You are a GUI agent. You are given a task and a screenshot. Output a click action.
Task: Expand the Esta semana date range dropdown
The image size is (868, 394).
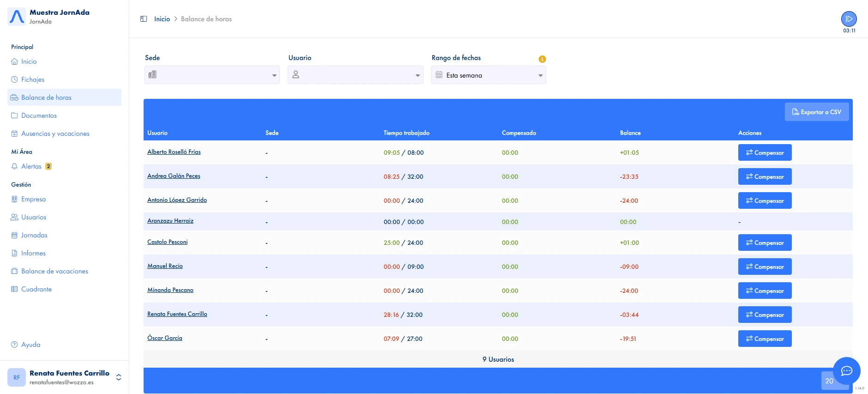[x=488, y=75]
